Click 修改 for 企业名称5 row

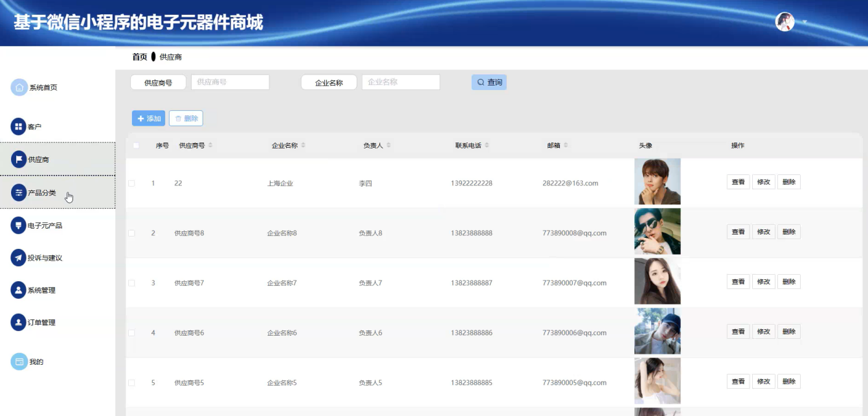(763, 382)
